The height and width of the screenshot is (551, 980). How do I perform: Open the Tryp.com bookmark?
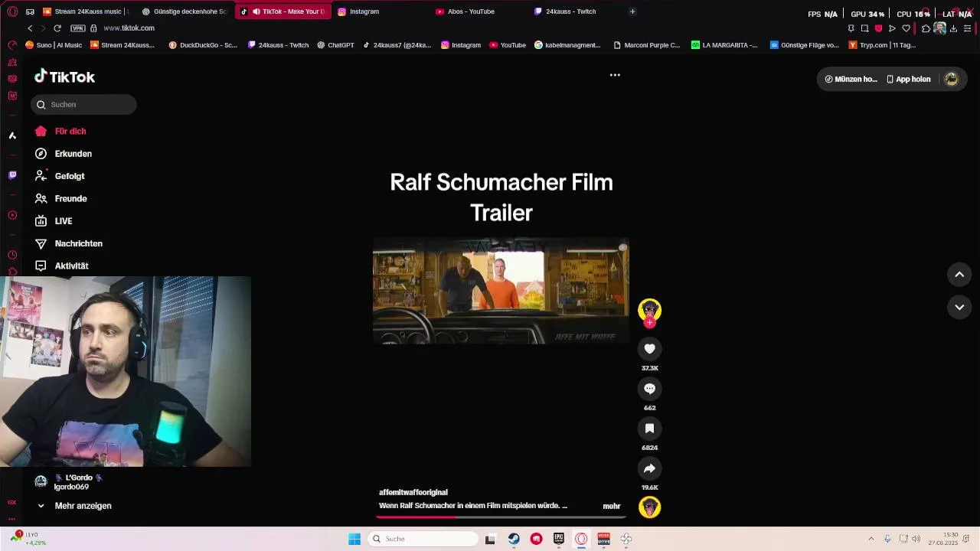(882, 45)
